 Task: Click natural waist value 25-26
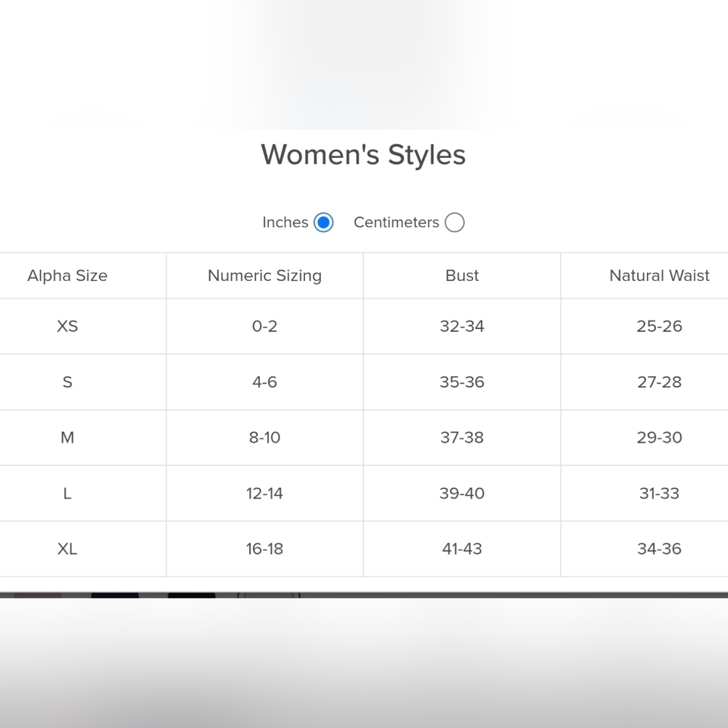pyautogui.click(x=660, y=326)
